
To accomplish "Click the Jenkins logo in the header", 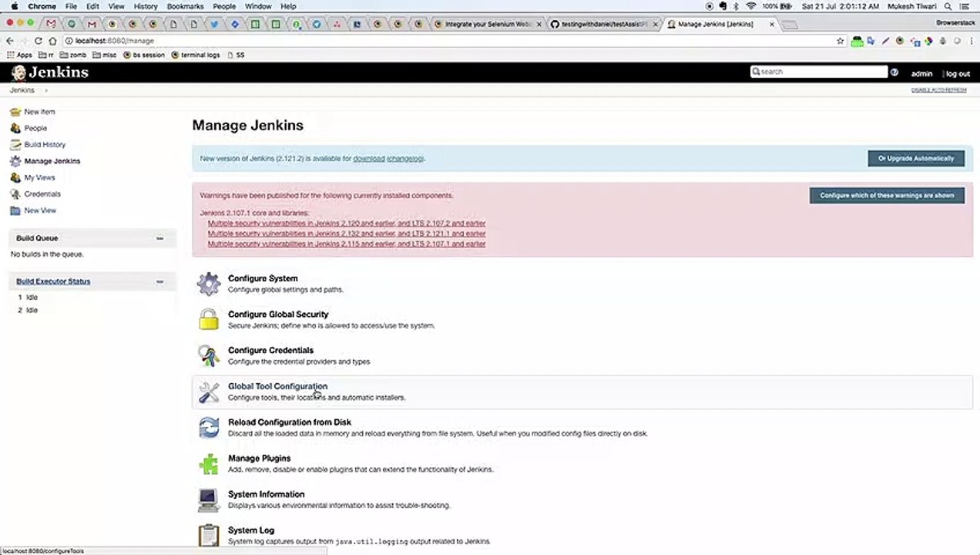I will (x=50, y=72).
